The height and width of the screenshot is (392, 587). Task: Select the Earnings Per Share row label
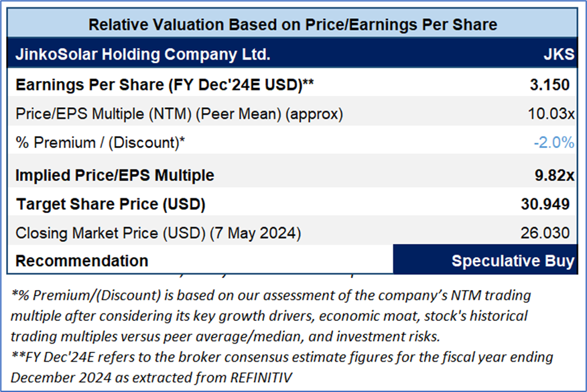click(x=165, y=85)
